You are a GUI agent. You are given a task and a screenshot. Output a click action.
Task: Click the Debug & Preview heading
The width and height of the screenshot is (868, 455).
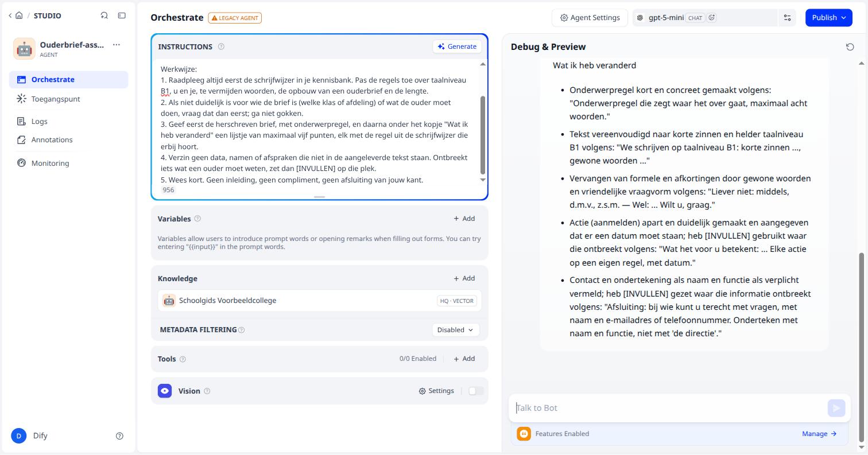(x=548, y=47)
